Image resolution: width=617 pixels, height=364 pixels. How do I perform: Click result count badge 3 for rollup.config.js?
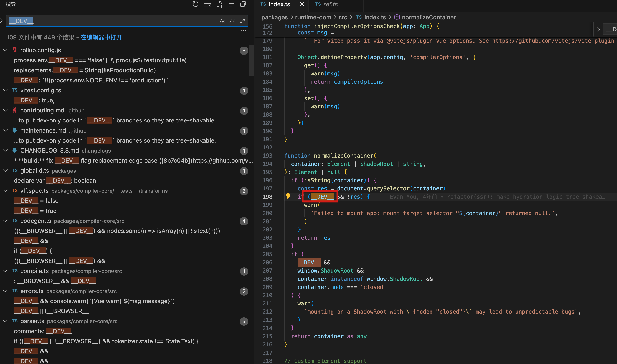coord(244,51)
